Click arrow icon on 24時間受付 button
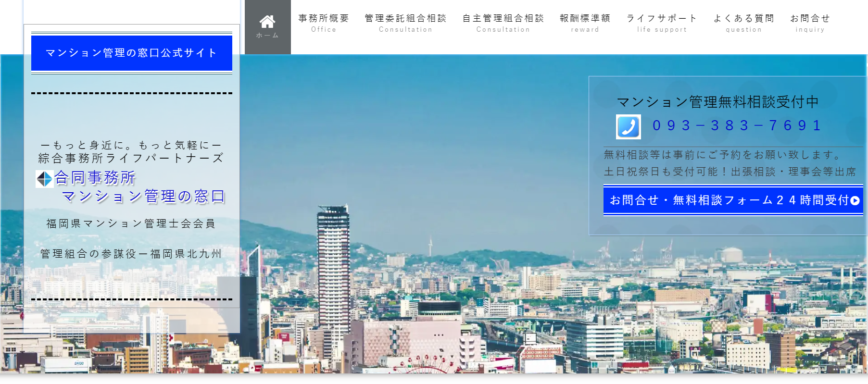 (x=855, y=200)
